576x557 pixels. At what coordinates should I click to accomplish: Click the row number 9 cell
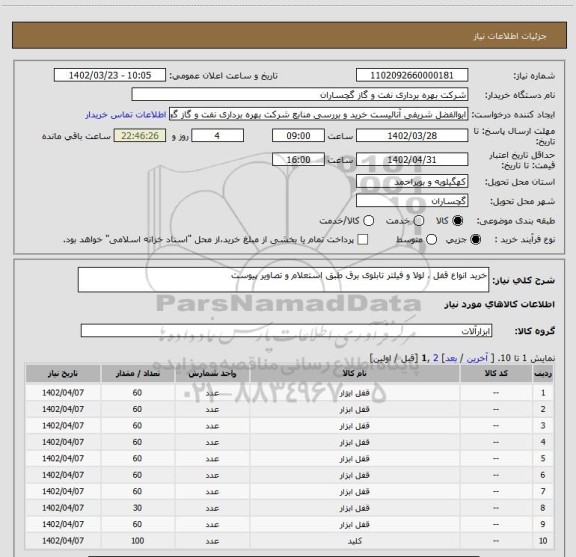tap(543, 524)
